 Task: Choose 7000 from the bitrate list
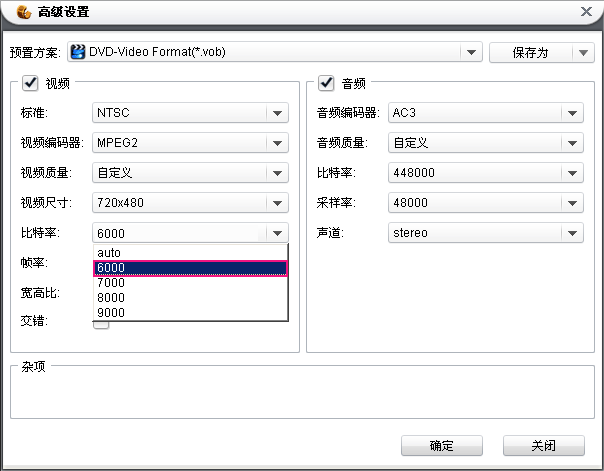(x=190, y=283)
